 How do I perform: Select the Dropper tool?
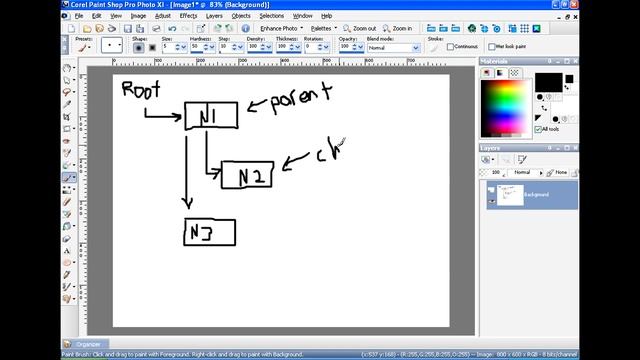tap(67, 104)
